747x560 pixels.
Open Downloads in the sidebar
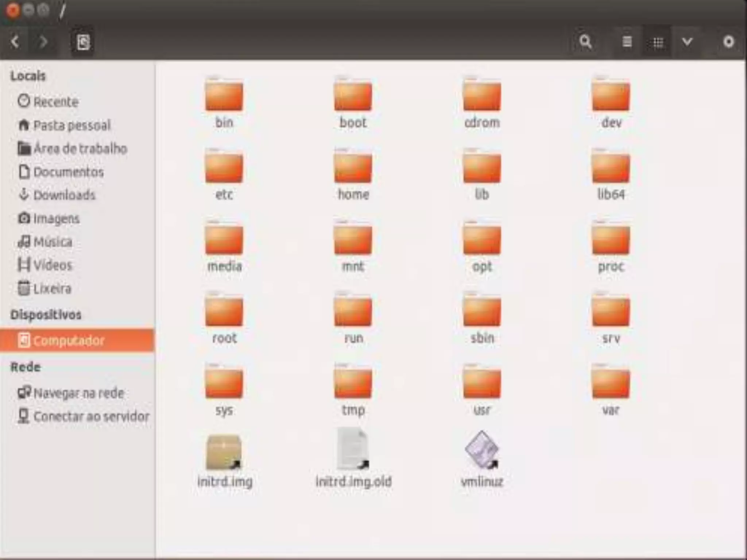point(64,195)
